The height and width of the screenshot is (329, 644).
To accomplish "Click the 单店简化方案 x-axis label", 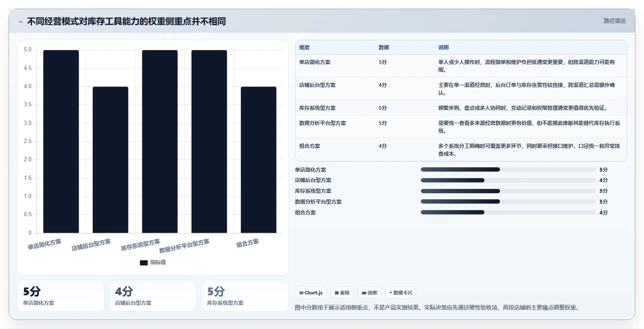I will (45, 245).
